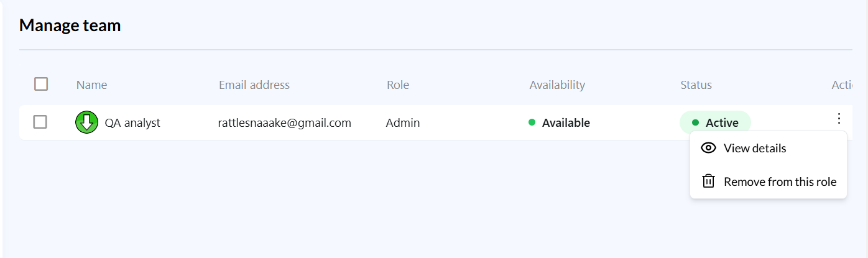Image resolution: width=868 pixels, height=258 pixels.
Task: Click the Name column header
Action: coord(91,85)
